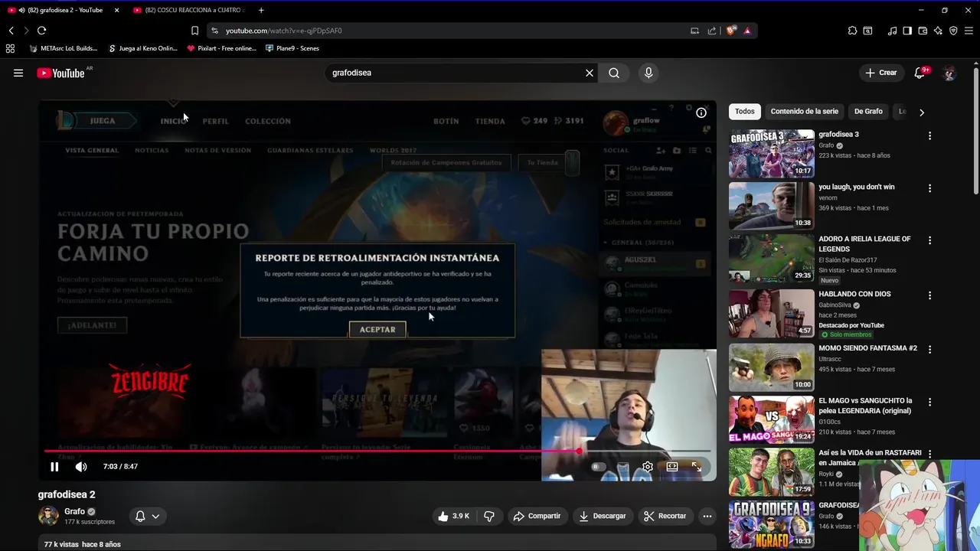The image size is (980, 551).
Task: Open options for HABLANDO CON DIOS video
Action: [x=930, y=295]
